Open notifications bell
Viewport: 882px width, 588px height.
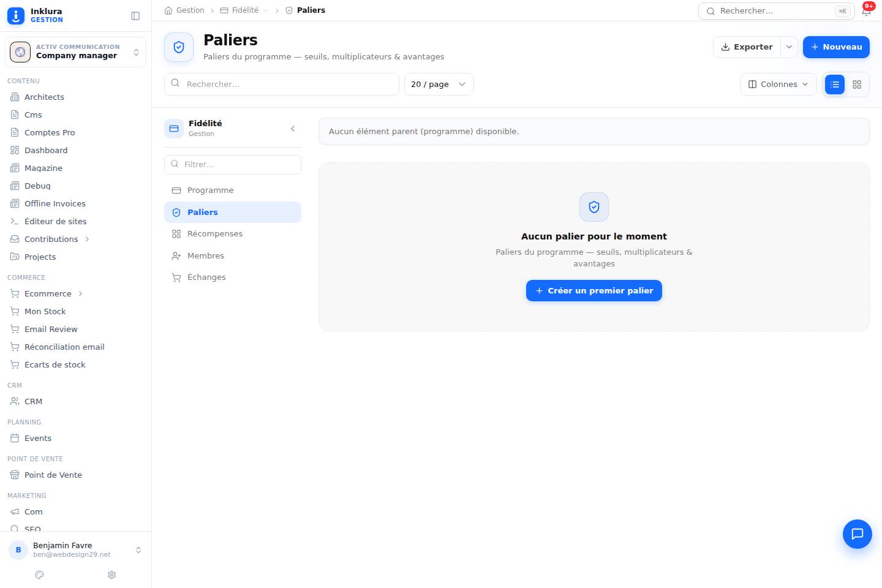866,10
